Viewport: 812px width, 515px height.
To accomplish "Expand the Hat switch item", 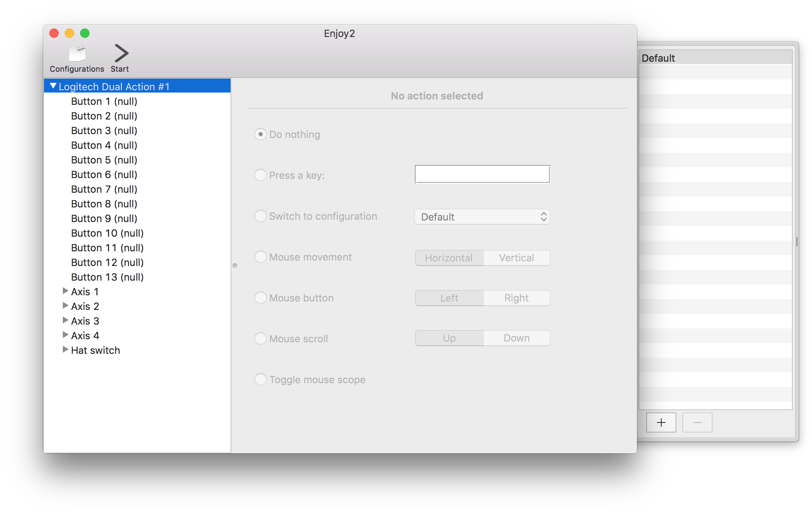I will (65, 350).
